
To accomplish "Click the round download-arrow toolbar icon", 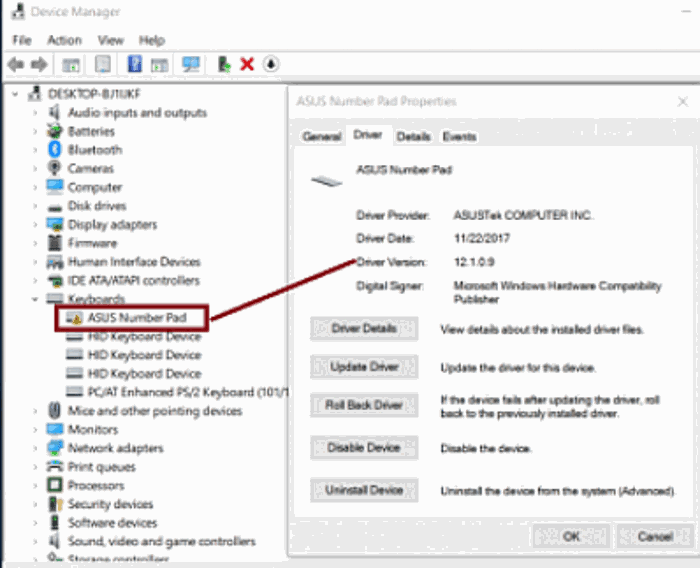I will (x=271, y=64).
